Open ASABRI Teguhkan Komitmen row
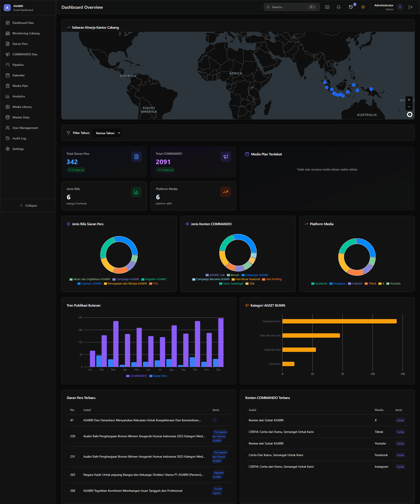 click(149, 491)
